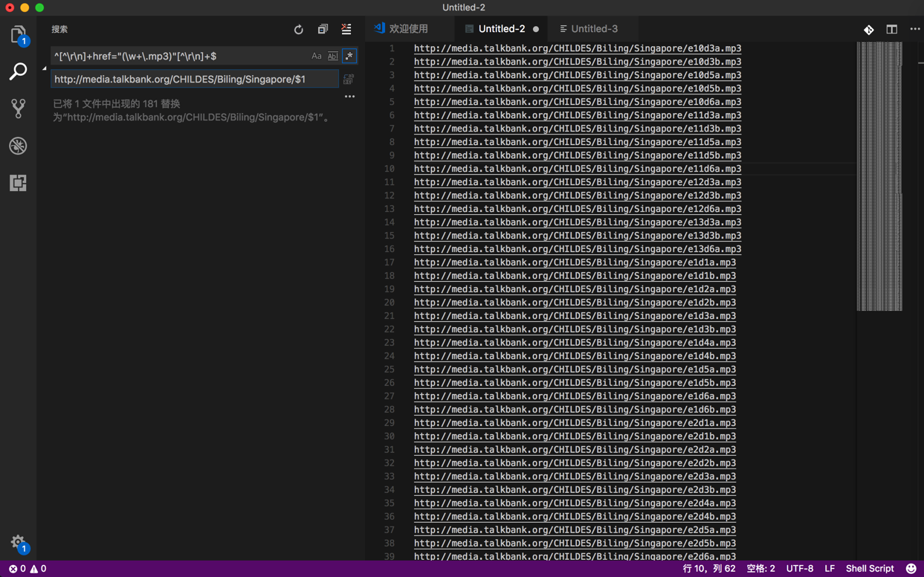
Task: Select the Untitled-2 tab
Action: [502, 29]
